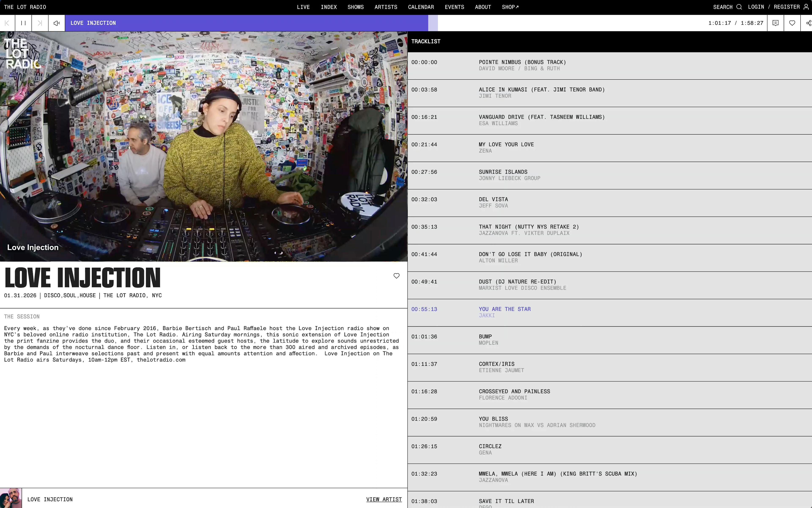
Task: Click the Love Injection artist thumbnail
Action: click(x=11, y=498)
